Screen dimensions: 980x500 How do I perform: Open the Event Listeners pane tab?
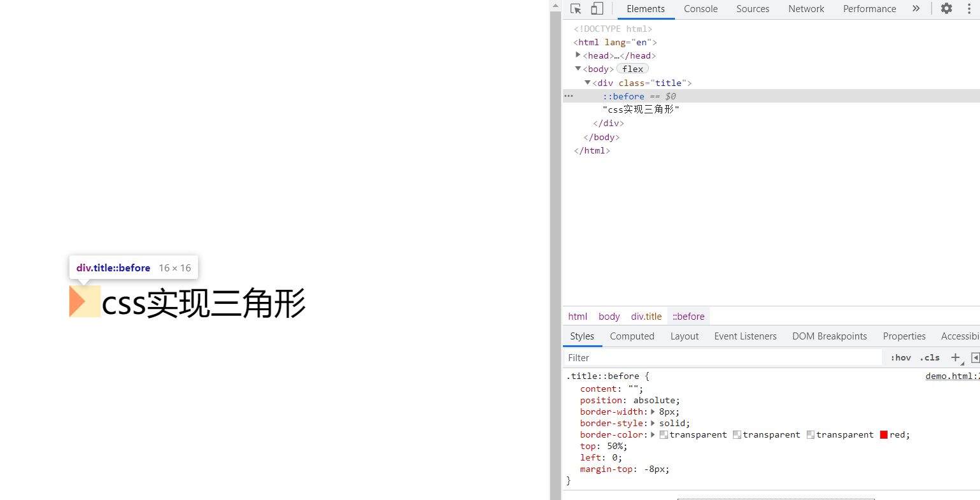[746, 336]
